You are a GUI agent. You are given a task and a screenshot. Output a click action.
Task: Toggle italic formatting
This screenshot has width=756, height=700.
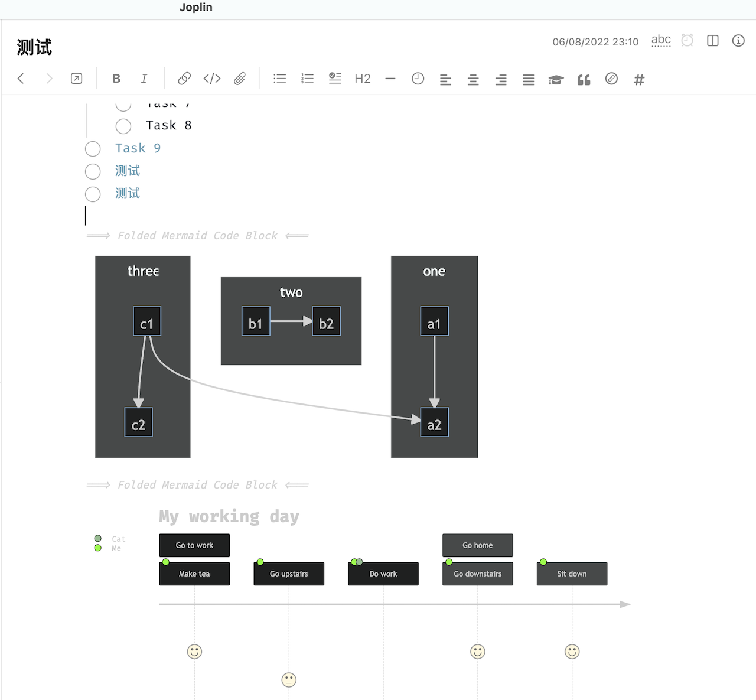[x=144, y=79]
